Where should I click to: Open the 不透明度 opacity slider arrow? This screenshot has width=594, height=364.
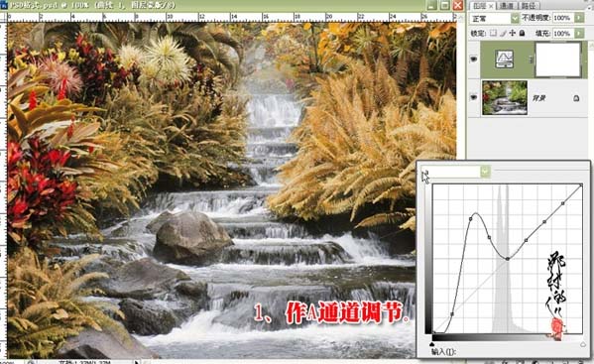(x=579, y=18)
